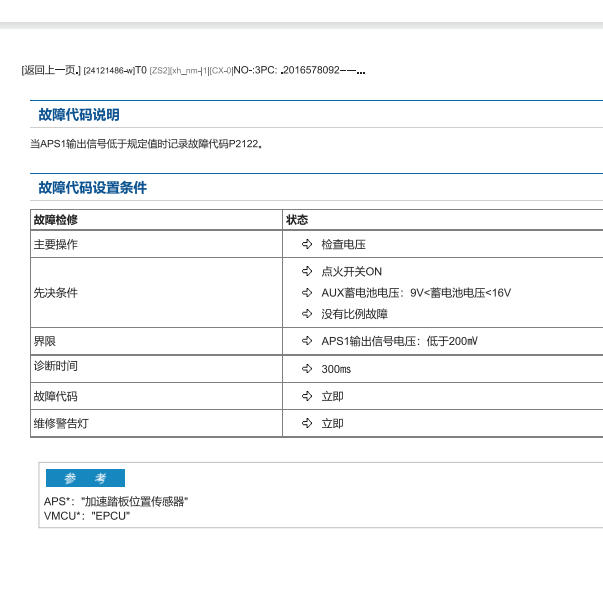The height and width of the screenshot is (605, 603).
Task: Click the arrow icon in 故障代码 row
Action: (x=307, y=396)
